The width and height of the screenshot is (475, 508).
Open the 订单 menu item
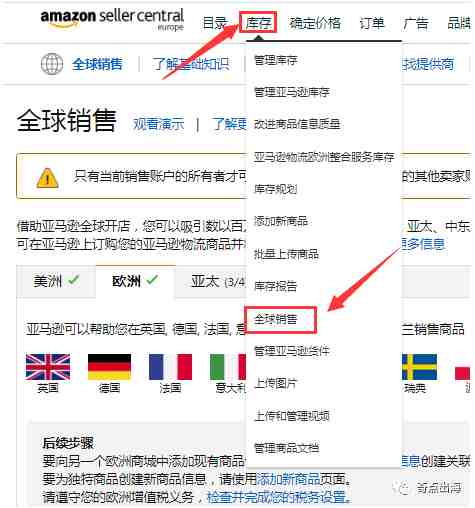(x=372, y=23)
